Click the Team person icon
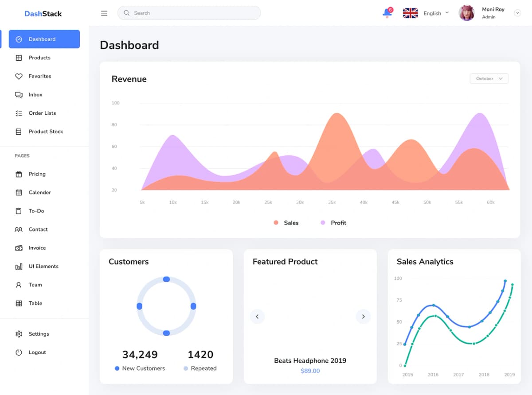532x395 pixels. click(x=19, y=285)
